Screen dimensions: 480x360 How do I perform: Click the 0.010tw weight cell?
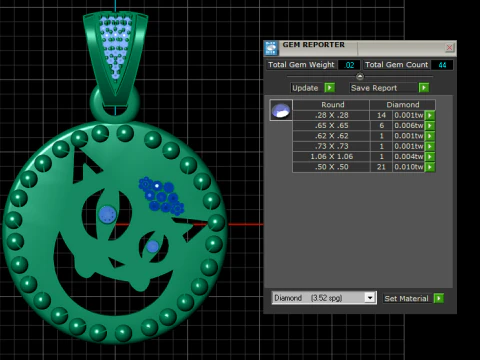tap(409, 167)
